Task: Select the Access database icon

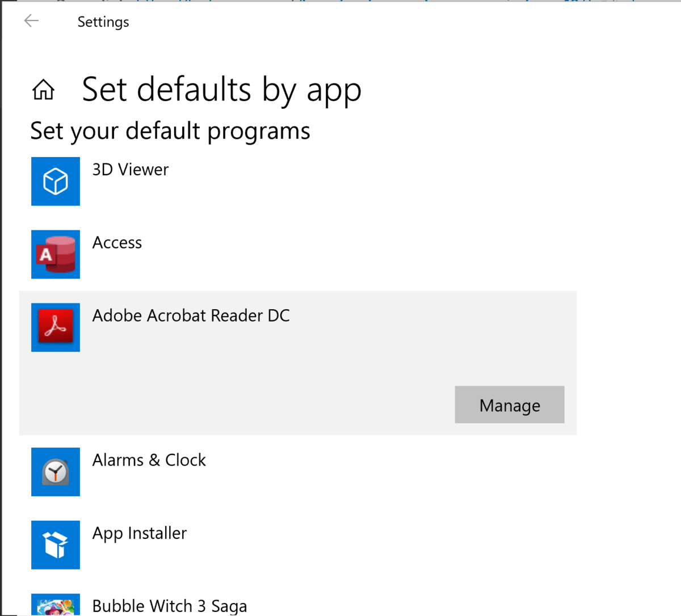Action: click(56, 255)
